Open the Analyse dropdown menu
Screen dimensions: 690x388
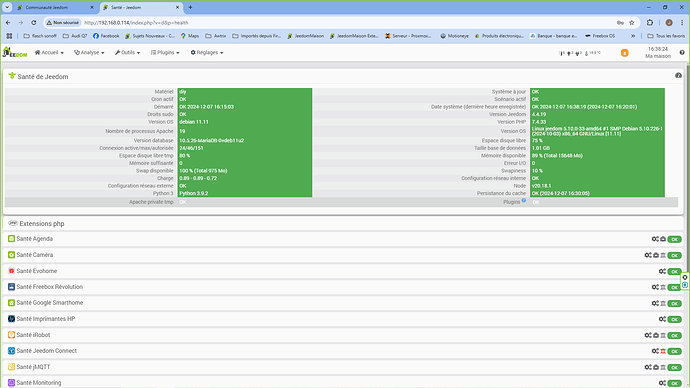point(89,52)
